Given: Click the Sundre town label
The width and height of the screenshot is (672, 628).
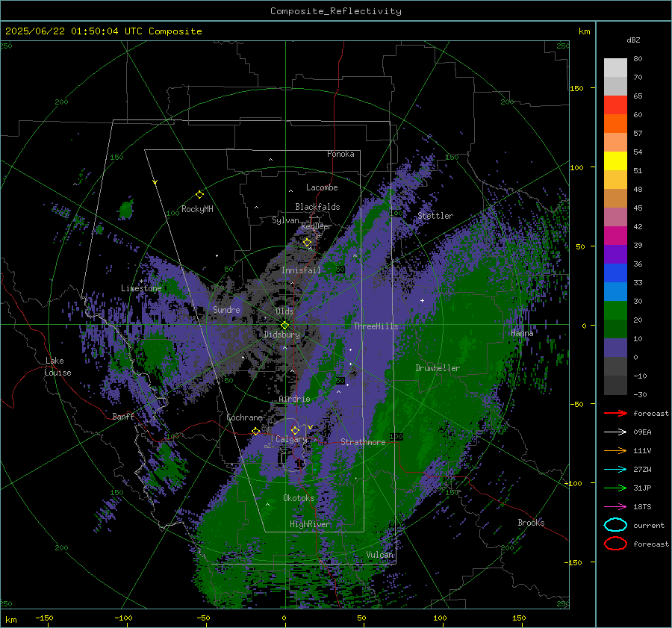Looking at the screenshot, I should (226, 309).
